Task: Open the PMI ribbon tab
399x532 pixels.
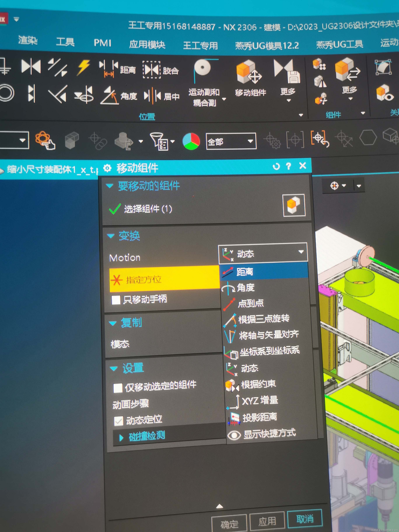Action: (103, 43)
